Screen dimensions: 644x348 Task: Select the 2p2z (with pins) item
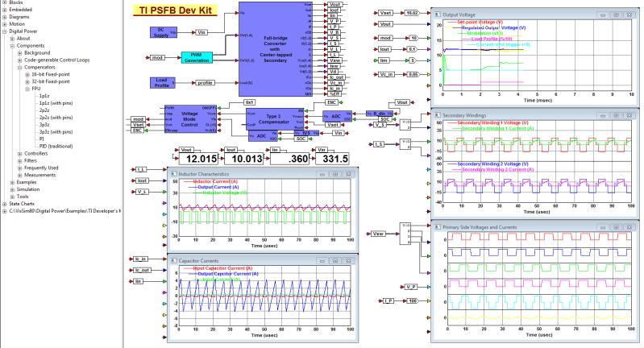coord(56,118)
